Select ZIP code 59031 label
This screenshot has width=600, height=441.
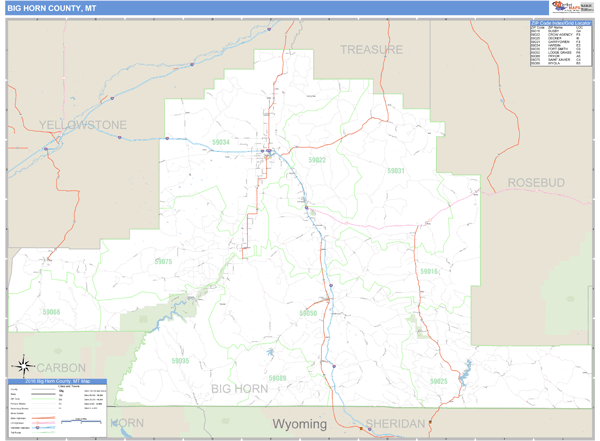click(x=395, y=171)
